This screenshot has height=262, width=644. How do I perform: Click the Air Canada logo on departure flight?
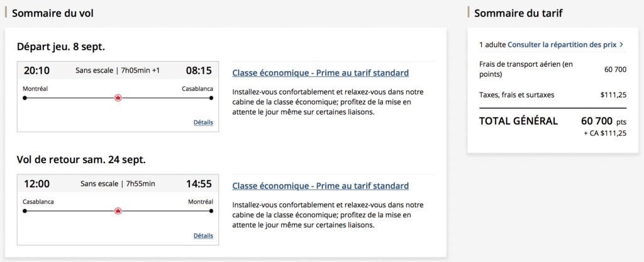(x=118, y=98)
